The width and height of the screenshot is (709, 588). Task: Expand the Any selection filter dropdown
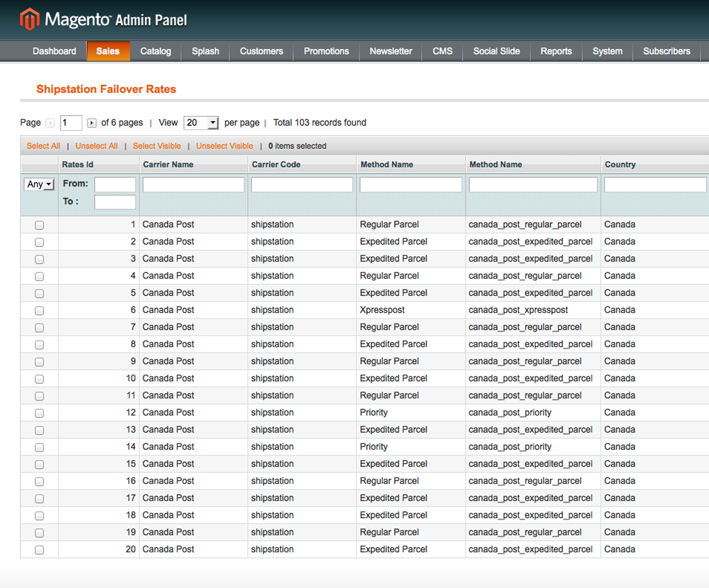tap(39, 184)
